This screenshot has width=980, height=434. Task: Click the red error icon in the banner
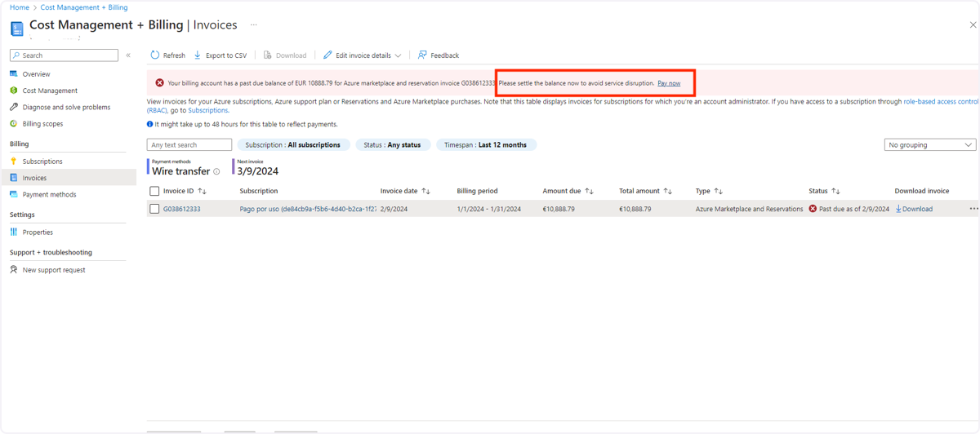click(x=159, y=83)
